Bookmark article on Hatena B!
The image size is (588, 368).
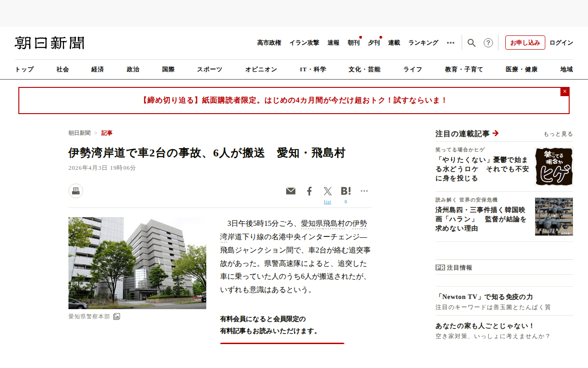(346, 191)
